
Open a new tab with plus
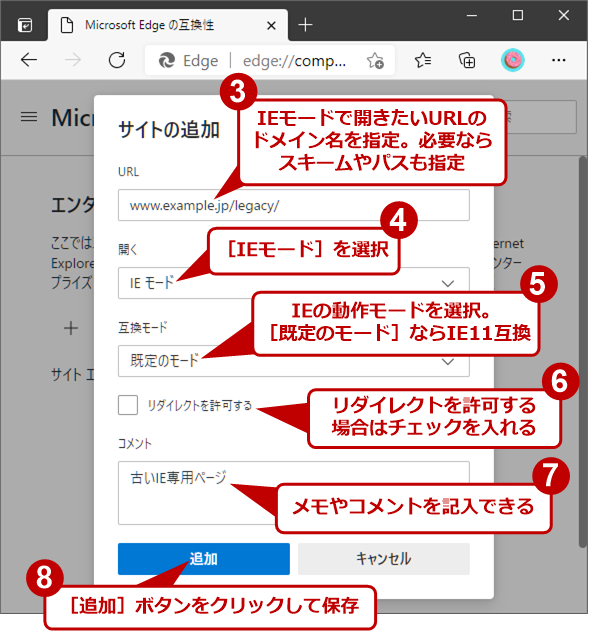click(305, 25)
